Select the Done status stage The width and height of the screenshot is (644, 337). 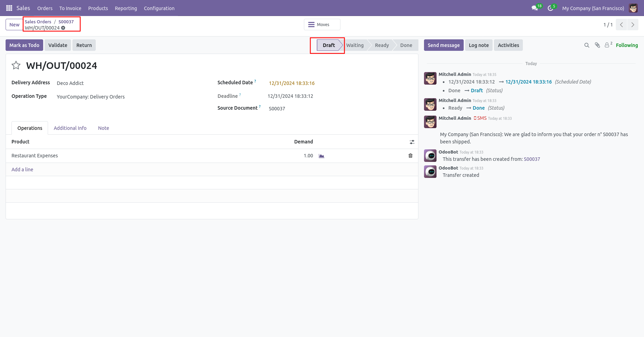(x=406, y=45)
